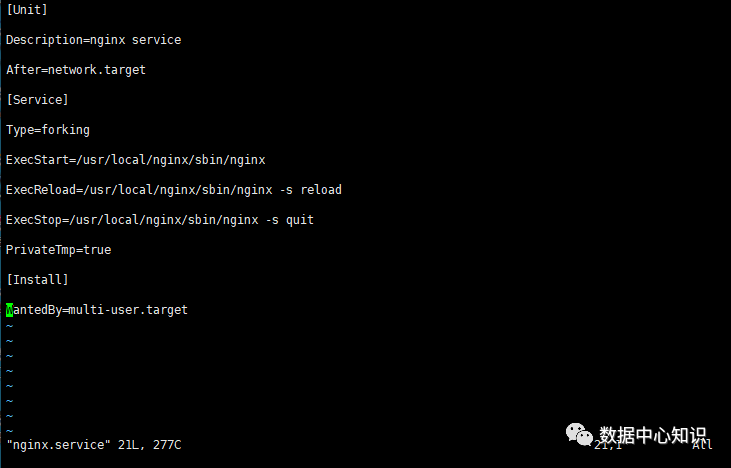Place cursor on Description=nginx service line
Viewport: 731px width, 468px height.
[93, 40]
